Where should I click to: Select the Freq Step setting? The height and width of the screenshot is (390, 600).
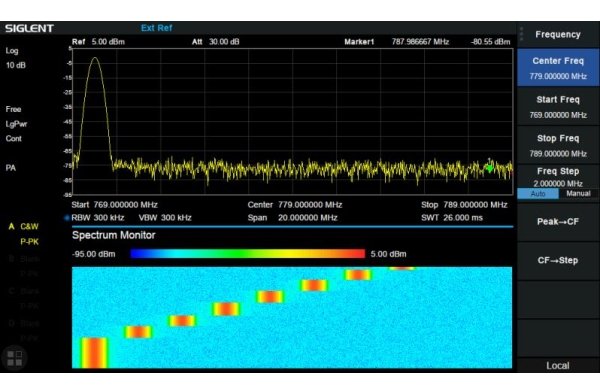click(558, 176)
